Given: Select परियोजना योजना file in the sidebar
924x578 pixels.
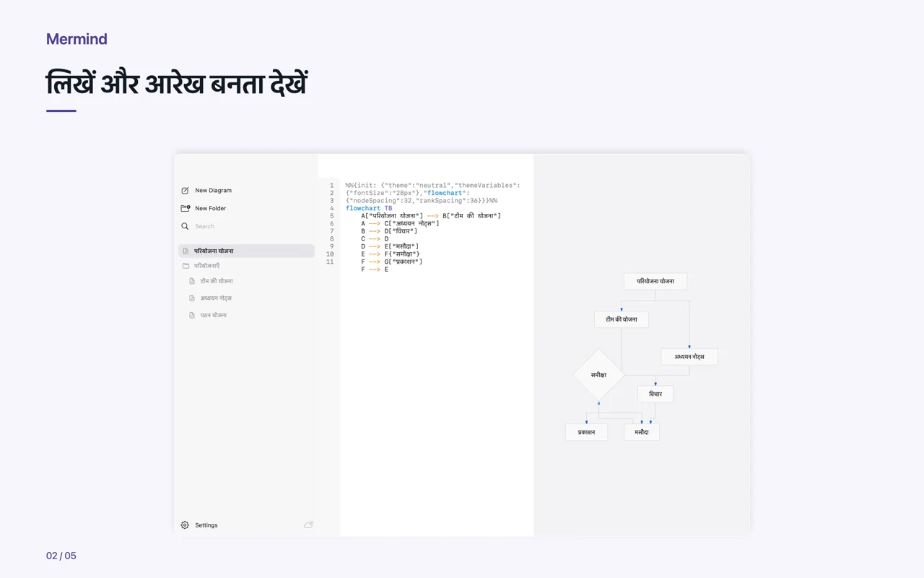Looking at the screenshot, I should click(246, 251).
